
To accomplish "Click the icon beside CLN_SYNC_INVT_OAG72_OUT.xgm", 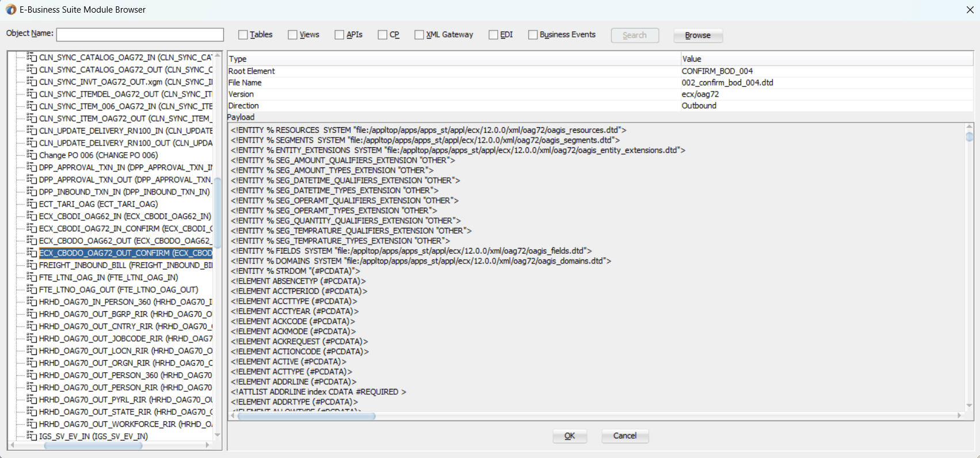I will pyautogui.click(x=32, y=82).
